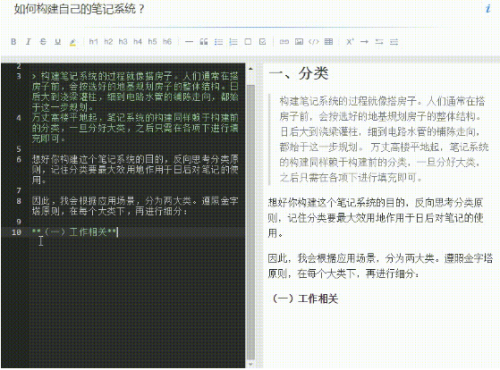Insert h2 heading

(x=108, y=42)
